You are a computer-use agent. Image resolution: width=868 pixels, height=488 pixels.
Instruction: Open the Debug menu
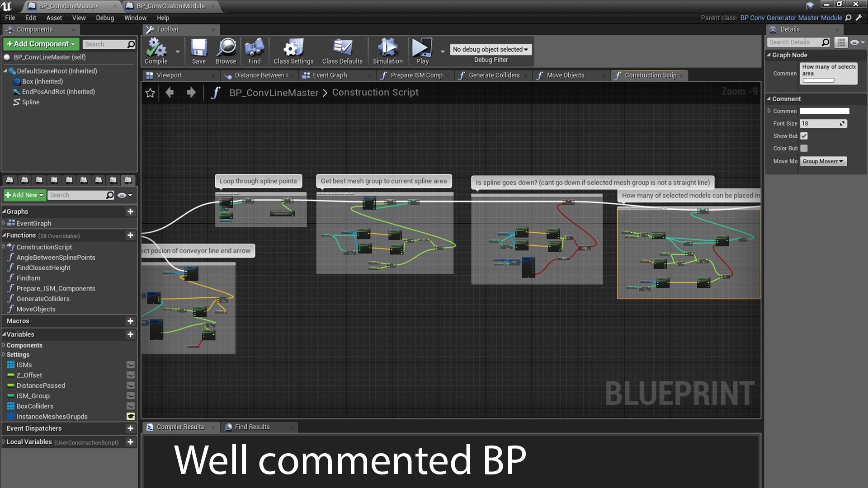click(x=104, y=18)
